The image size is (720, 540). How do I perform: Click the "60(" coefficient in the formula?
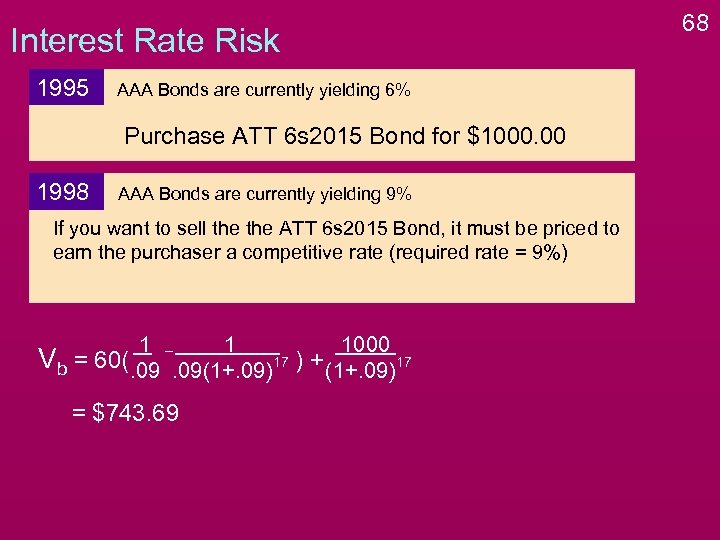tap(108, 360)
